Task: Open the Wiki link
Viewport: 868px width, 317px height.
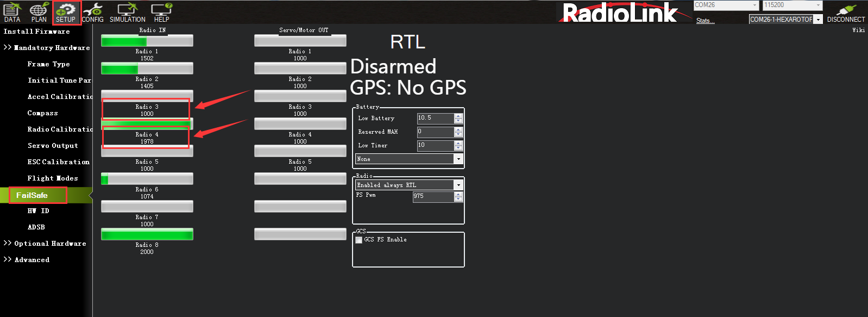Action: tap(858, 30)
